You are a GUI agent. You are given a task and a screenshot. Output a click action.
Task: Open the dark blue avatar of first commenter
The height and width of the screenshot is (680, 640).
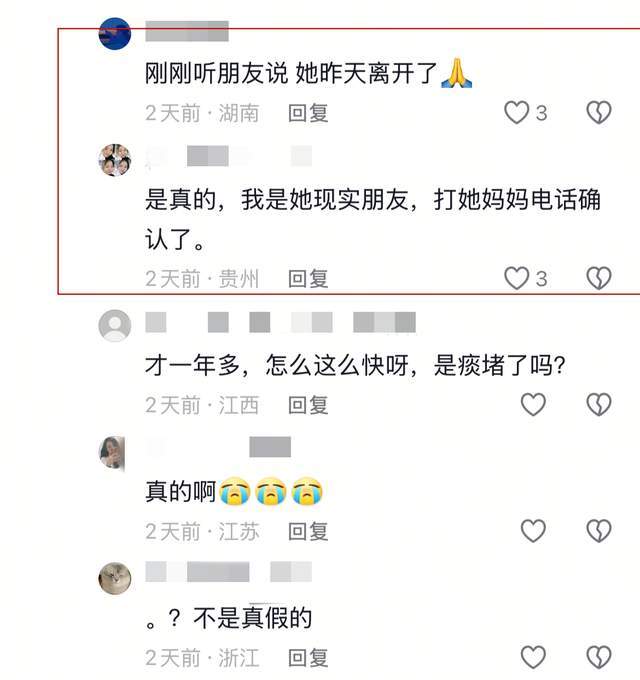(115, 33)
